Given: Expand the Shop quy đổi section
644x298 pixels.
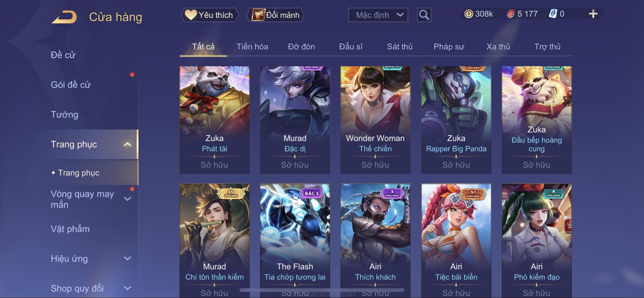Looking at the screenshot, I should [x=127, y=288].
